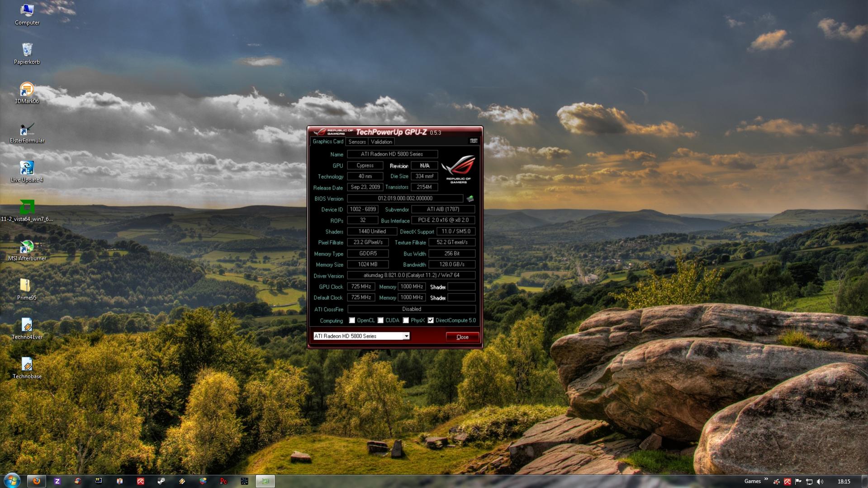
Task: Open the ElsterFormular shortcut
Action: pyautogui.click(x=27, y=133)
